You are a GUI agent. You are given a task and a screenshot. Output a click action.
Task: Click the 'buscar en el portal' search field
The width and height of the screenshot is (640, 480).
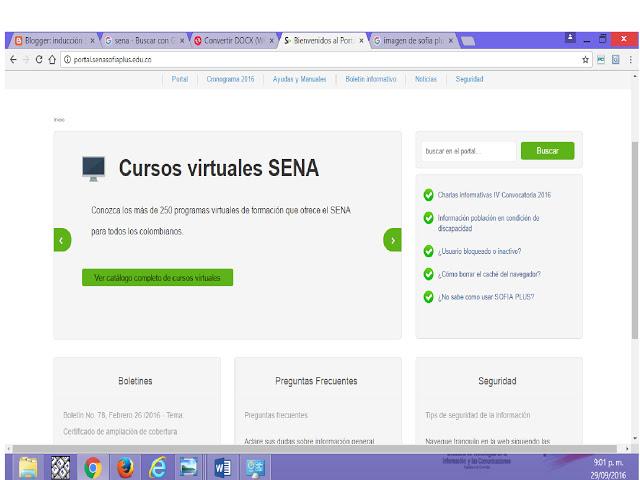469,151
